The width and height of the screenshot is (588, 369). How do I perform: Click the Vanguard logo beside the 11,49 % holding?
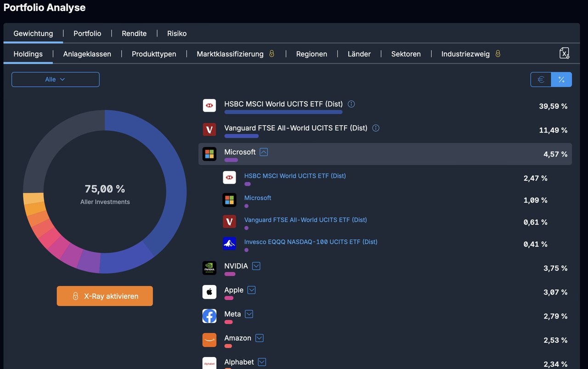click(x=209, y=129)
